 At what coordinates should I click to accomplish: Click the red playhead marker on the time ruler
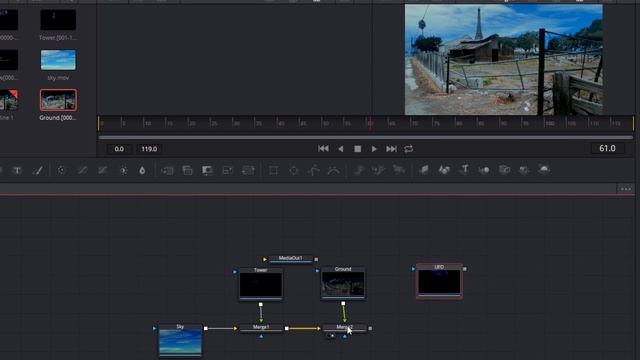pyautogui.click(x=370, y=123)
